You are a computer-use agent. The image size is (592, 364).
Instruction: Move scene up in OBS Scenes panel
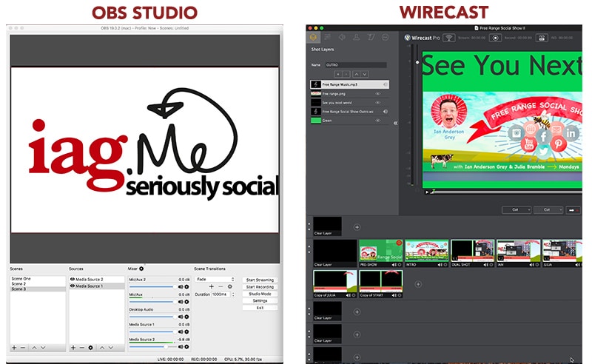point(34,348)
